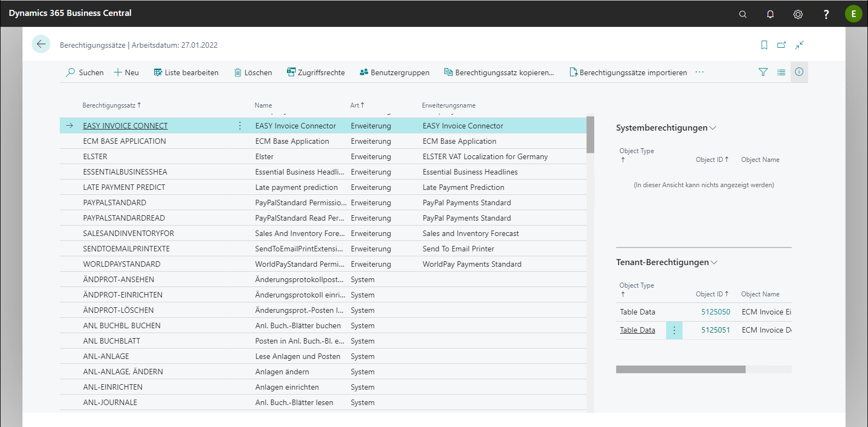Image resolution: width=868 pixels, height=427 pixels.
Task: Click the Dynamics 365 Business Central title
Action: [x=70, y=13]
